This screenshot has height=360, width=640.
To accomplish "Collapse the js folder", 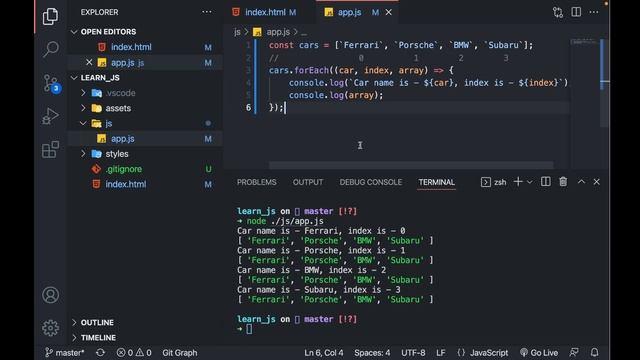I will click(x=83, y=123).
